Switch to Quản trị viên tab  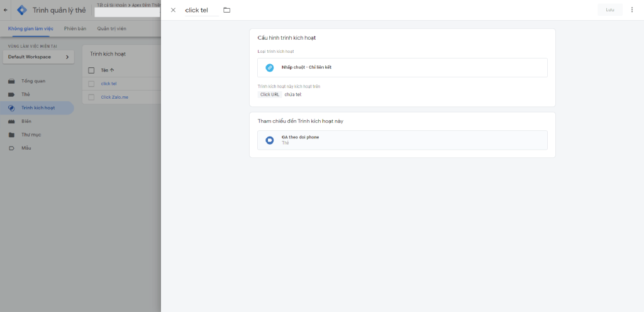pos(111,29)
